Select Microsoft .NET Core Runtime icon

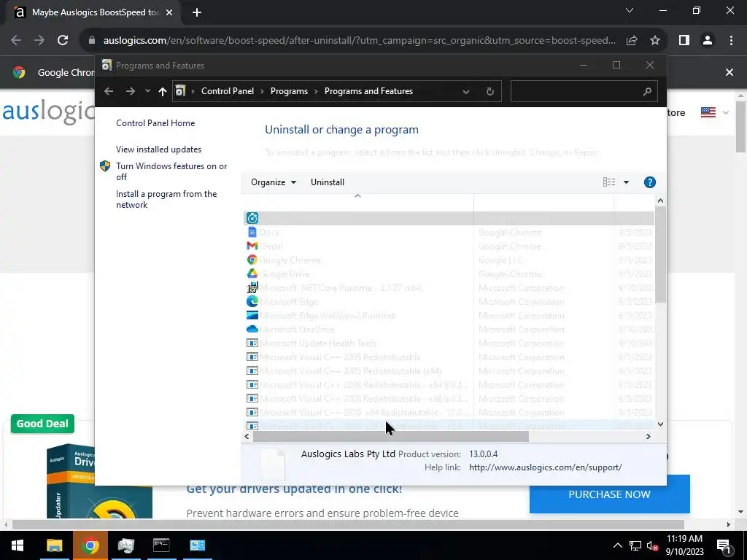pos(252,287)
